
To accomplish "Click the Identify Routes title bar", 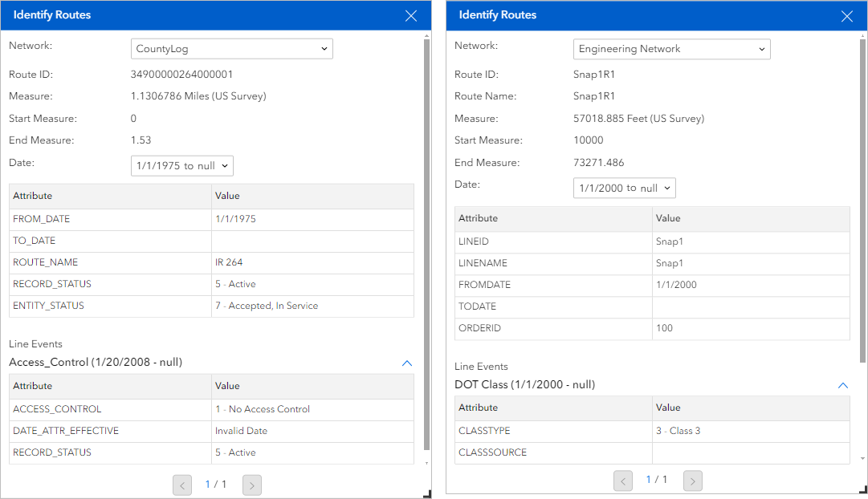I will 52,15.
